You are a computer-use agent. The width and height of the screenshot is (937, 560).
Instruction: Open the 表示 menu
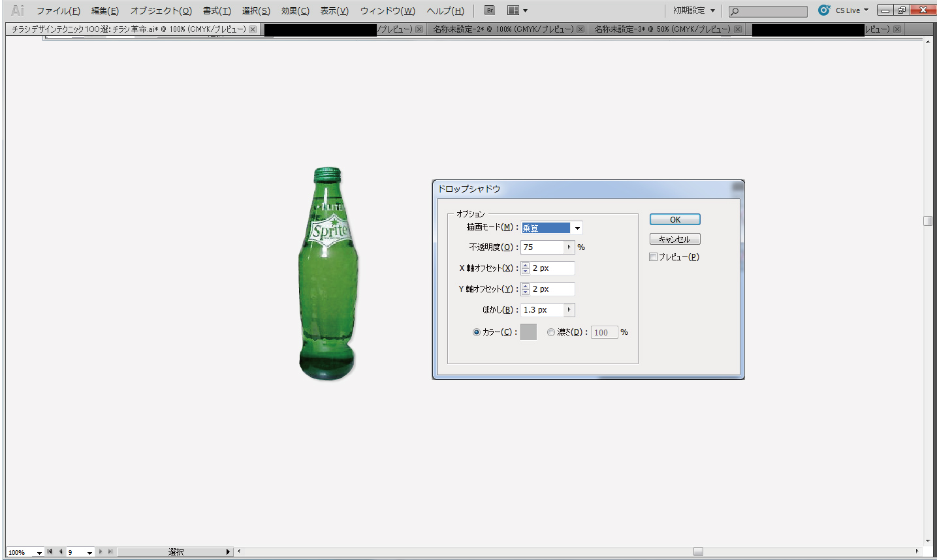point(334,11)
